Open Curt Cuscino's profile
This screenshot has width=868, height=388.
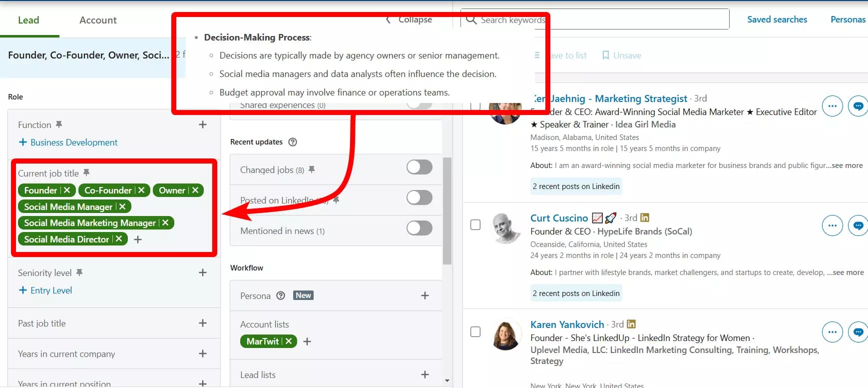tap(559, 218)
